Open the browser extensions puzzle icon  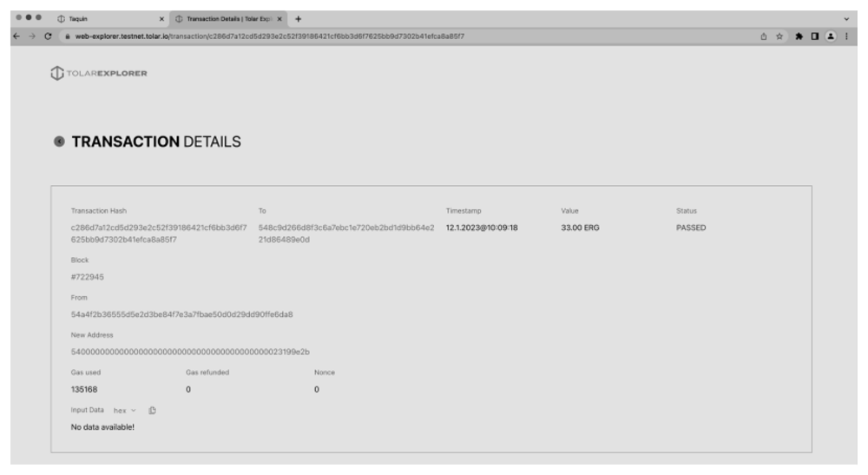pyautogui.click(x=799, y=36)
